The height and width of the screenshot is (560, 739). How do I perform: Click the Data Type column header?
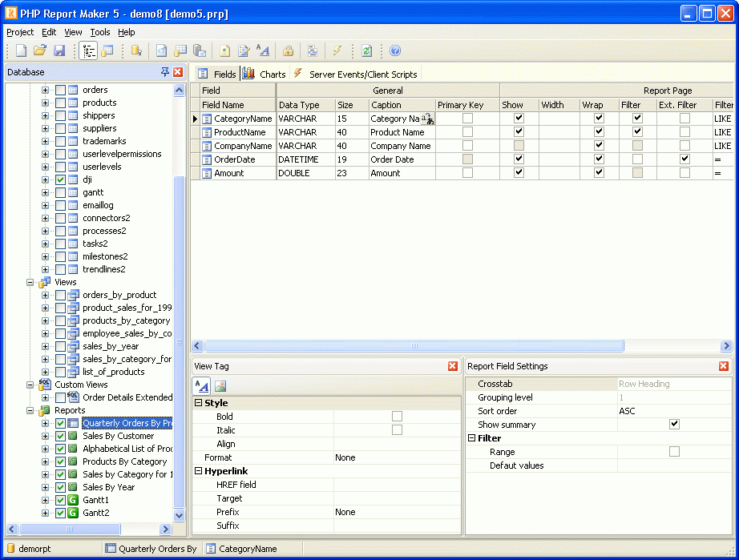[x=305, y=105]
